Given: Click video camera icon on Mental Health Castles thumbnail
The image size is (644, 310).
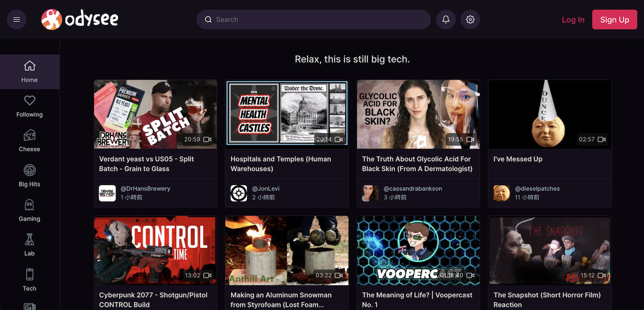Looking at the screenshot, I should coord(339,139).
